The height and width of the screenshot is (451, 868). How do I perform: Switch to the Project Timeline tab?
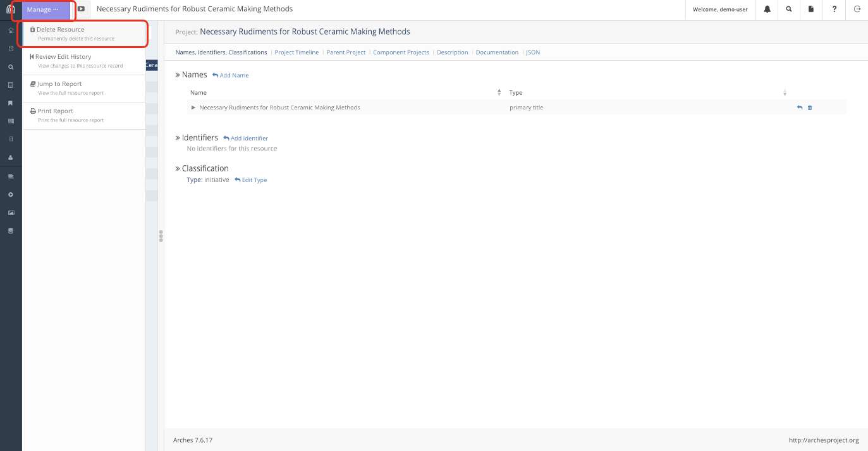tap(296, 53)
